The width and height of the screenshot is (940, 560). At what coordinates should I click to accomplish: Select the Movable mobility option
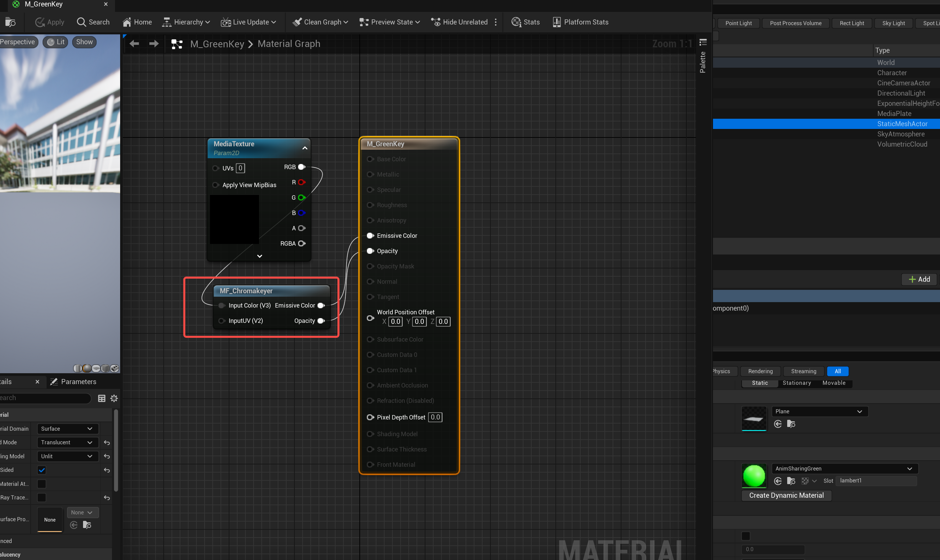pos(833,383)
